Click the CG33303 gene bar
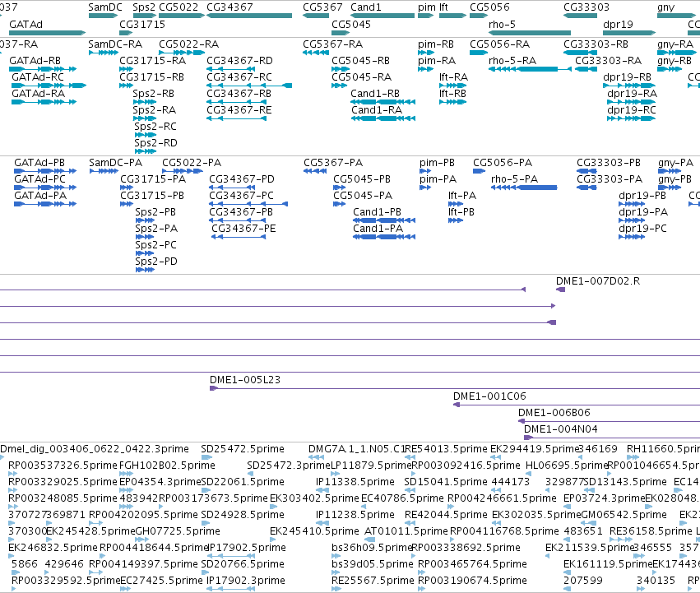 [581, 16]
